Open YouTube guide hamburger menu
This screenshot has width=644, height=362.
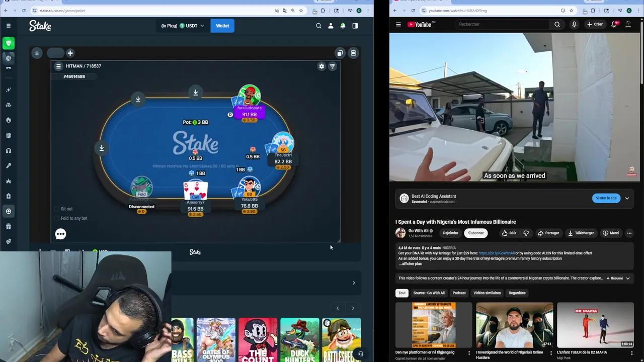[398, 24]
